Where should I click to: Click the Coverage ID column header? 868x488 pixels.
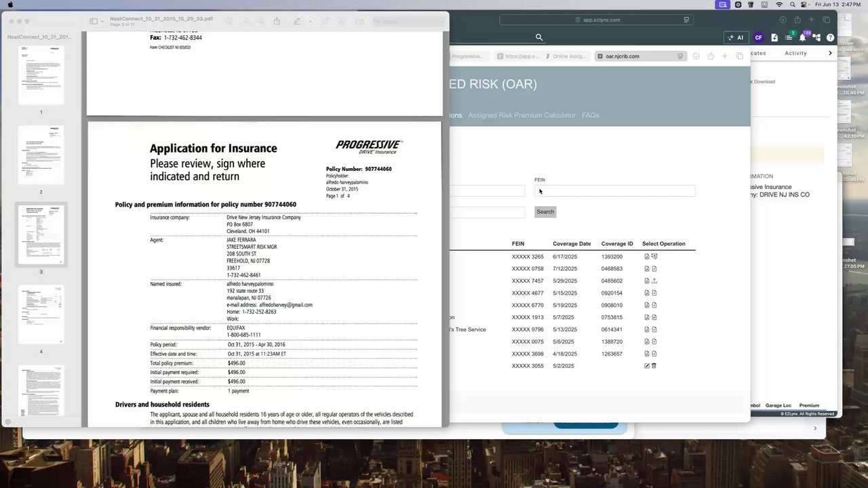617,244
